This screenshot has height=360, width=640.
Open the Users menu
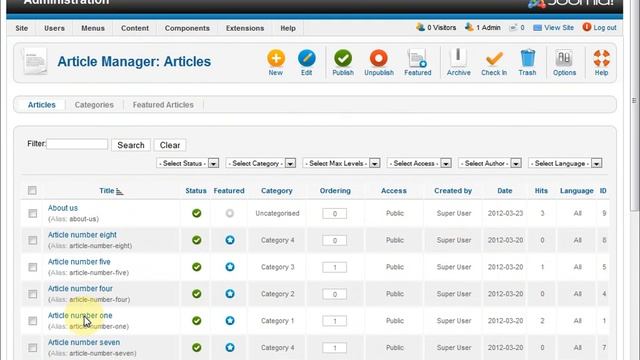pyautogui.click(x=54, y=28)
